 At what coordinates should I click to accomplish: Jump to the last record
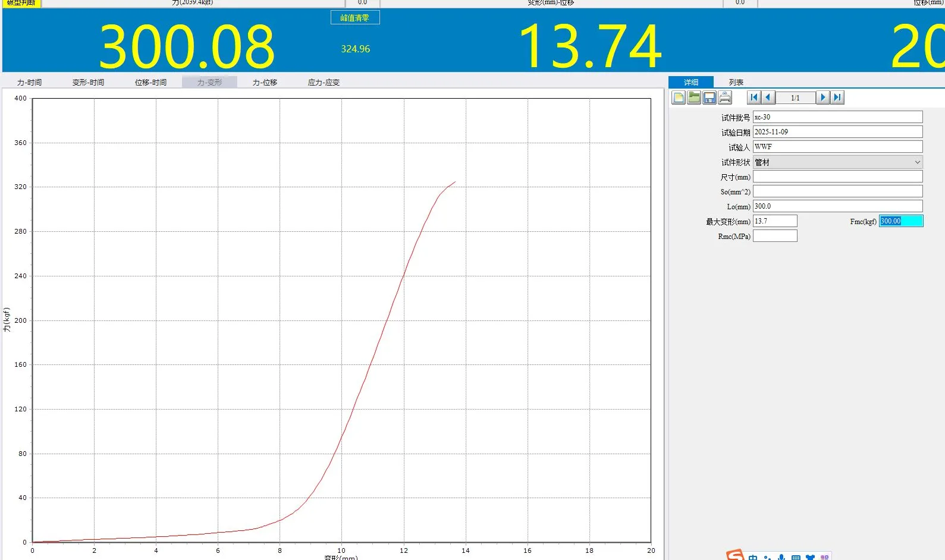coord(837,97)
